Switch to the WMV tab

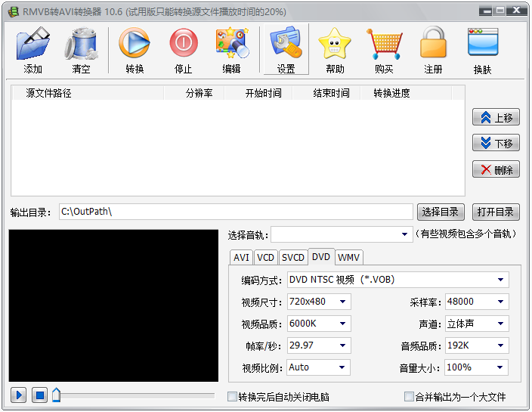click(x=348, y=258)
